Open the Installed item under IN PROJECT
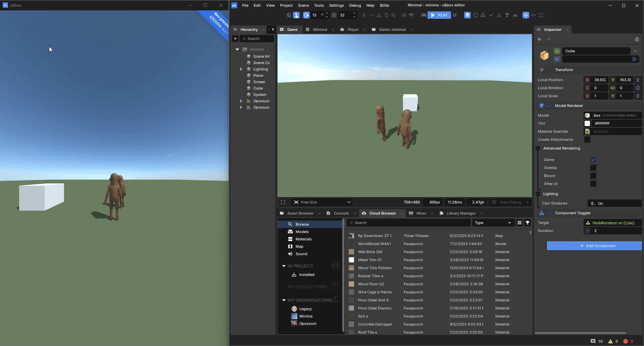Screen dimensions: 644x346 click(306, 275)
